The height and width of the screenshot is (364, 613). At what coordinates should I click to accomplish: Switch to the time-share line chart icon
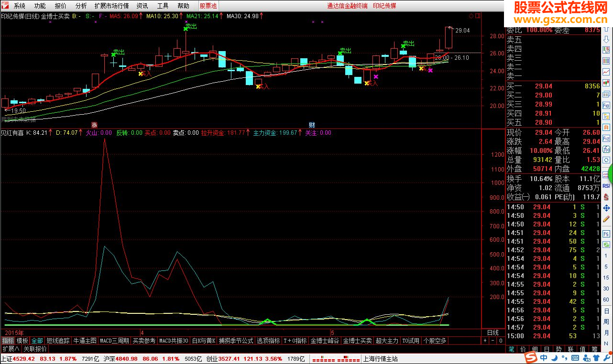[606, 71]
